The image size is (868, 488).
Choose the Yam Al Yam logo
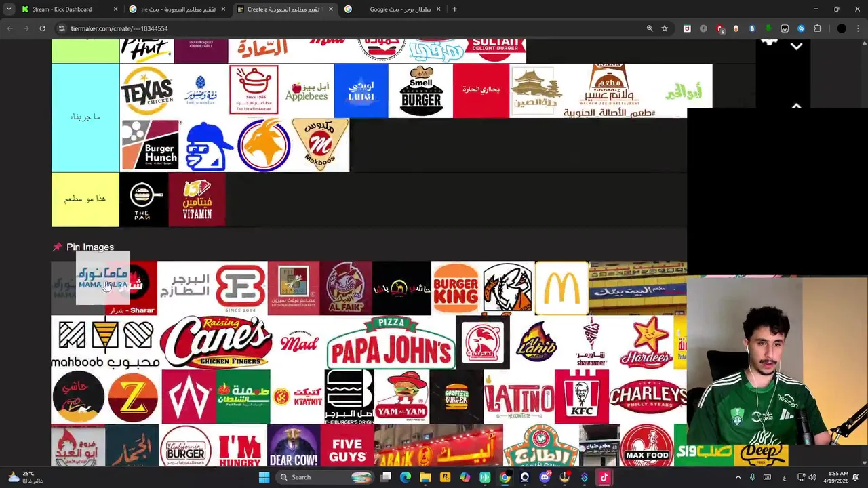(401, 396)
